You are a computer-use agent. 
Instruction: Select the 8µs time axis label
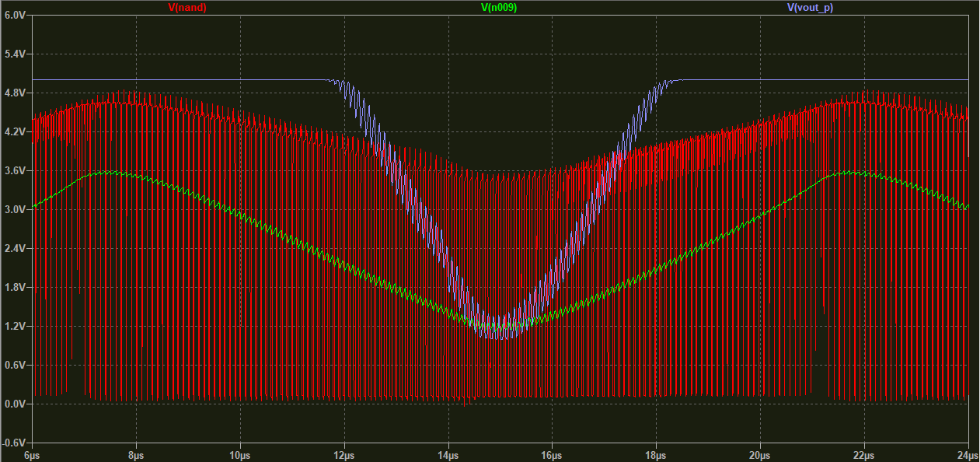(136, 455)
